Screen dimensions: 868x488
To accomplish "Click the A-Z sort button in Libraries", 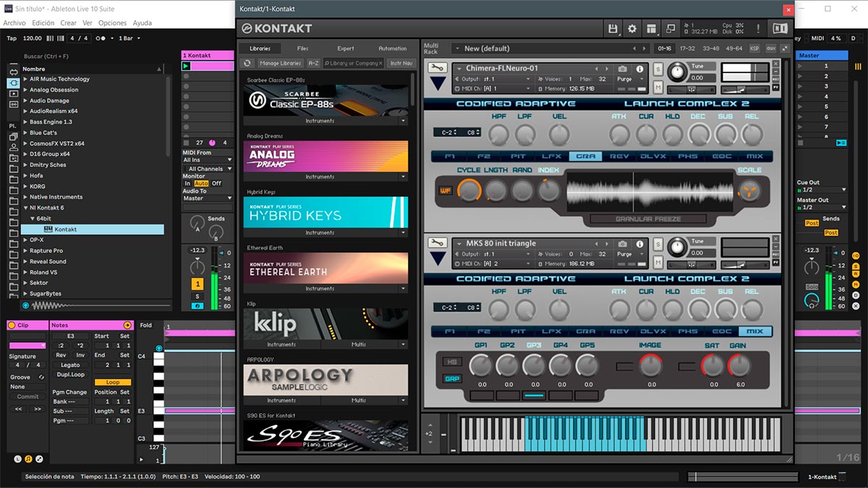I will (313, 63).
